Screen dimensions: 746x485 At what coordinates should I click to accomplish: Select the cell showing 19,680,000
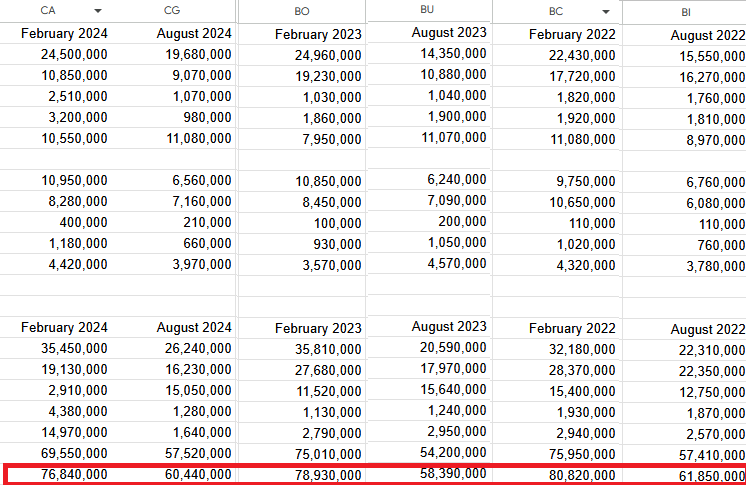click(198, 55)
